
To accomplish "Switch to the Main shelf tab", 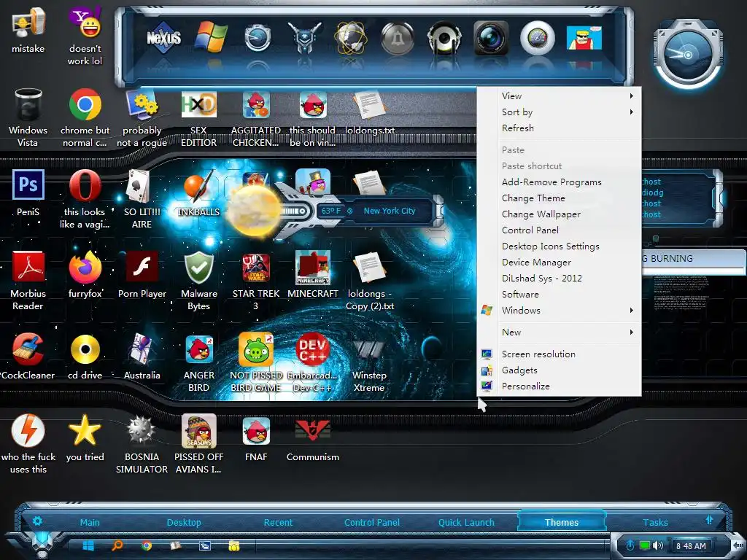I will tap(90, 522).
